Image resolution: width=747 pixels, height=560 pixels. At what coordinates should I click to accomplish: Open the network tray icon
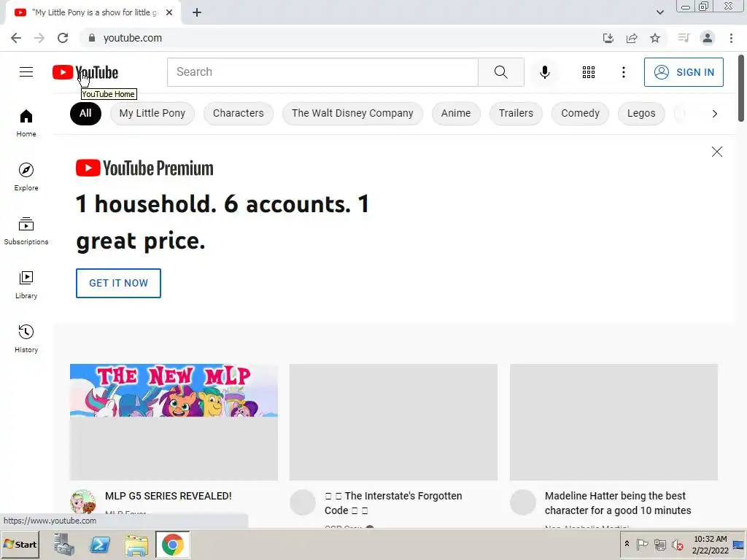tap(659, 544)
